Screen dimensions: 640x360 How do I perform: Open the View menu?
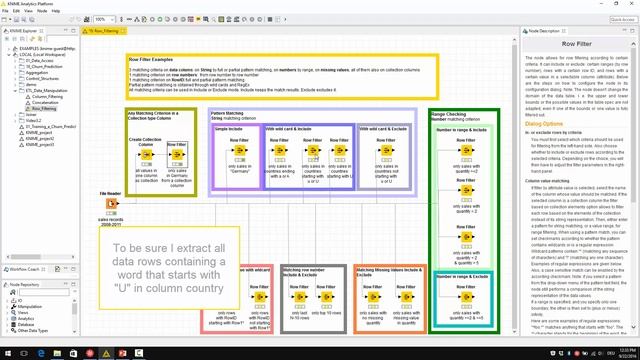[x=29, y=11]
